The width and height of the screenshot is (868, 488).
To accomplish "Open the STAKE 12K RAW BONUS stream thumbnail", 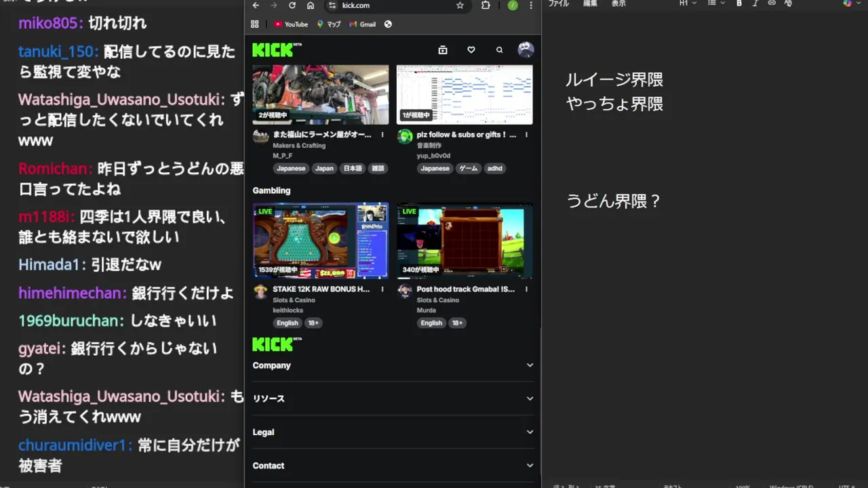I will pyautogui.click(x=321, y=241).
